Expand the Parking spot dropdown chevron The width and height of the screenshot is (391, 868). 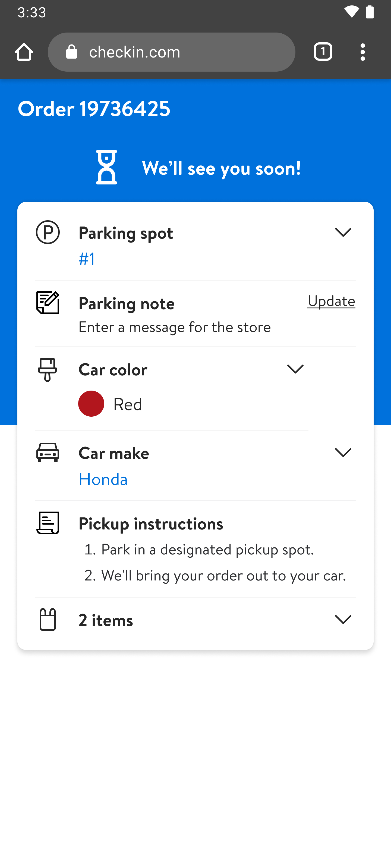point(343,232)
